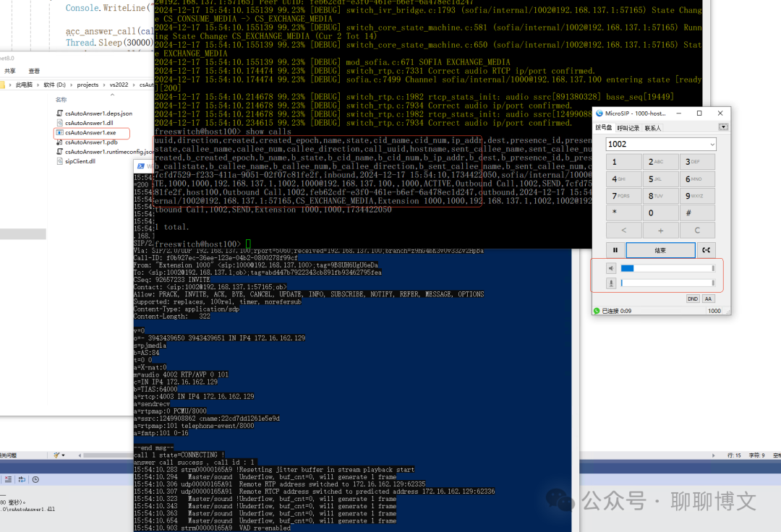Click account 1000 in the MicroSIP status bar
The width and height of the screenshot is (781, 532).
(714, 311)
